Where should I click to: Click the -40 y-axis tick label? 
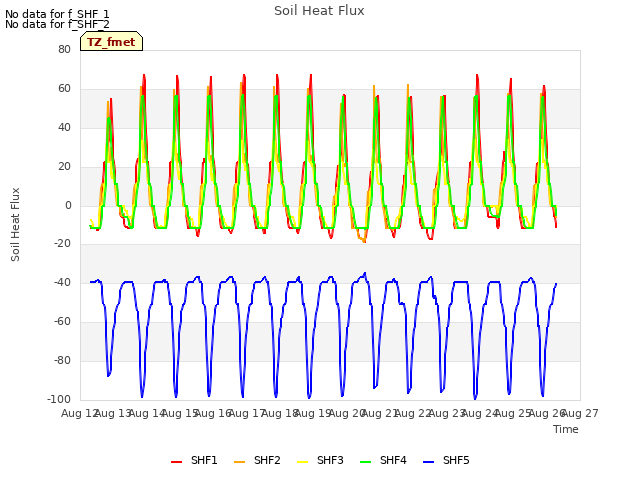62,282
